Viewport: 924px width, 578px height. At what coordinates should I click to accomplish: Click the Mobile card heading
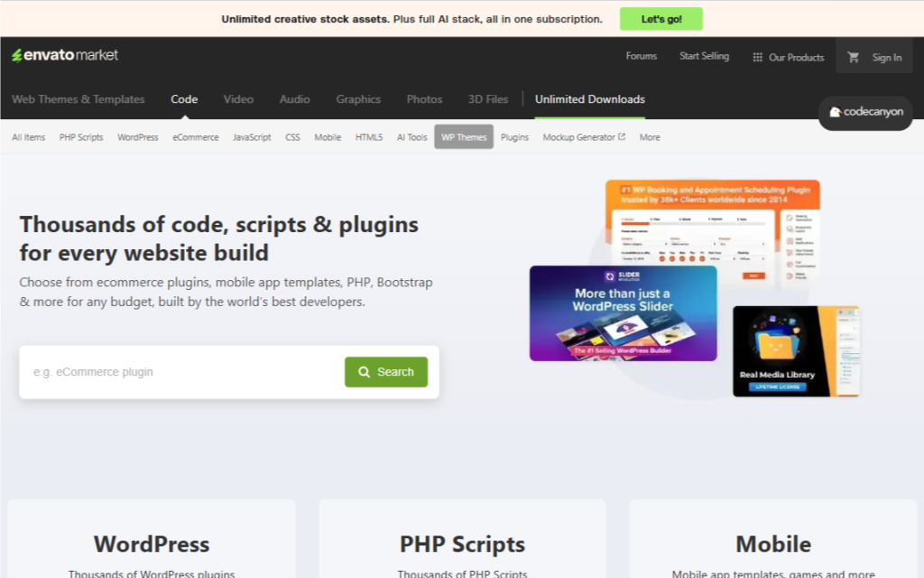[x=773, y=544]
